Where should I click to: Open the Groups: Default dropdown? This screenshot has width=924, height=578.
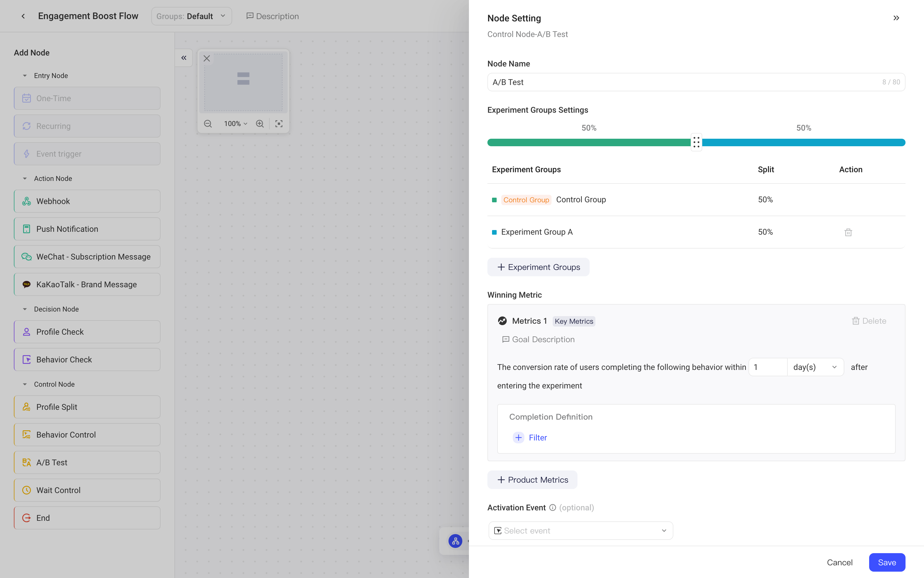(x=191, y=16)
